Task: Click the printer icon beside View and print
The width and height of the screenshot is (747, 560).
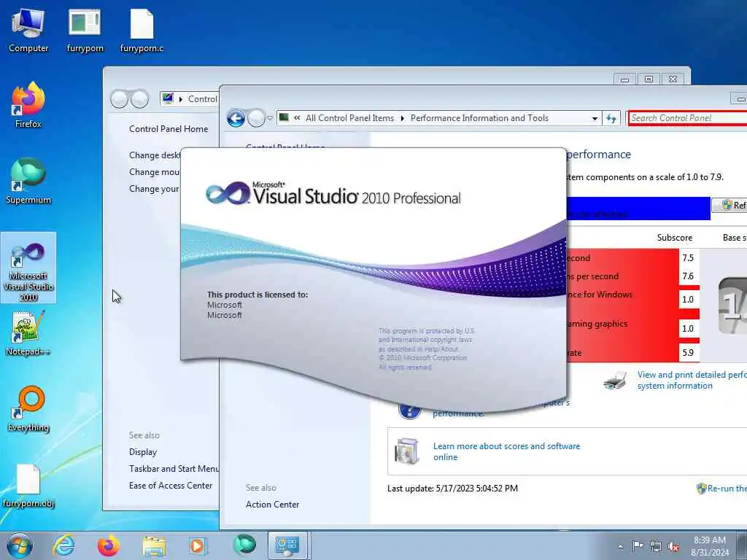Action: (615, 381)
